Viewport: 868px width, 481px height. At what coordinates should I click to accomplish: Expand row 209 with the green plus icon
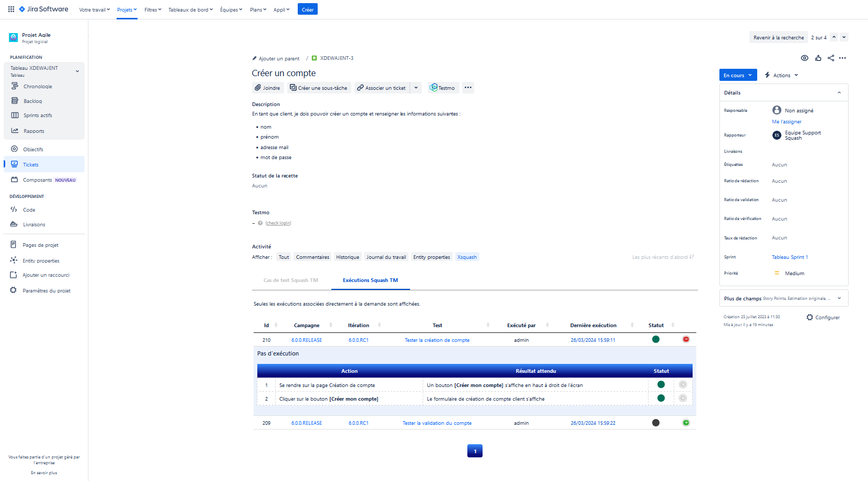coord(686,423)
